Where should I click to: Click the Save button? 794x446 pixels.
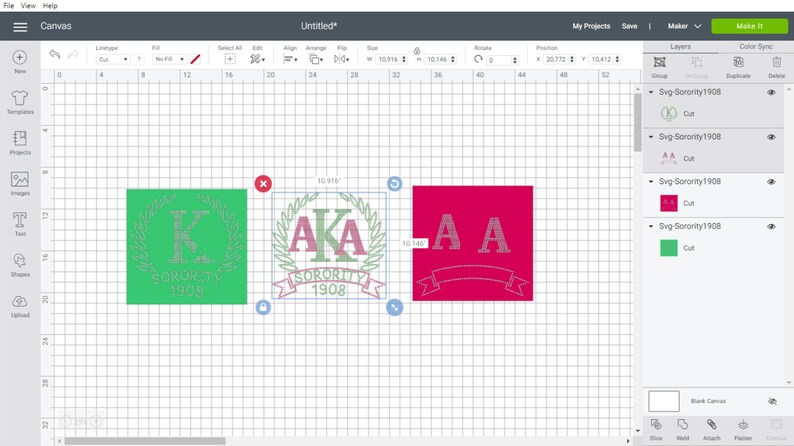(629, 26)
